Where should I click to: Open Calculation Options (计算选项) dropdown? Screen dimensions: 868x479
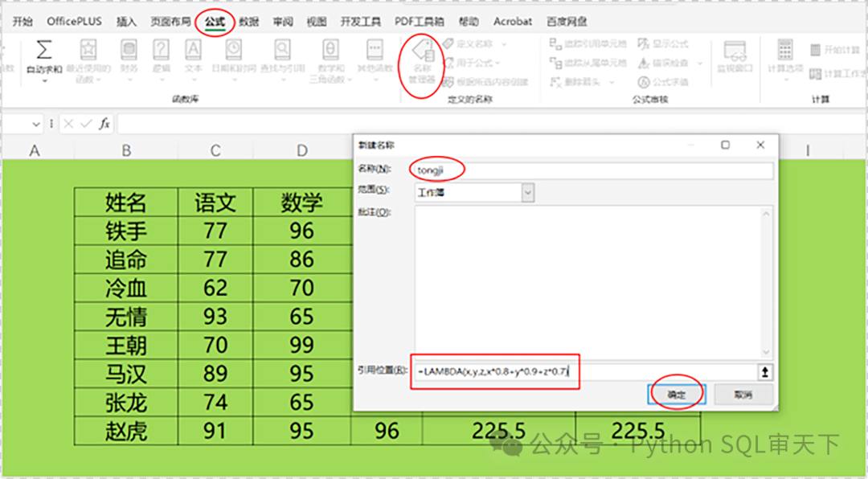tap(784, 53)
